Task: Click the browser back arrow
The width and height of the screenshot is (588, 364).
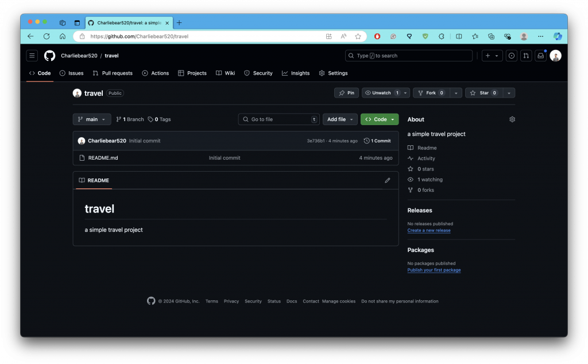Action: pos(30,36)
